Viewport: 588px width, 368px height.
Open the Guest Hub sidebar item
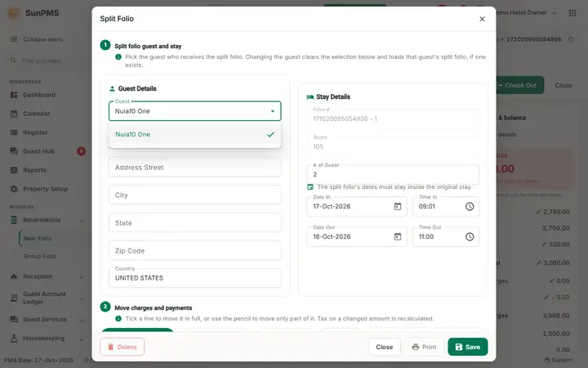coord(38,151)
